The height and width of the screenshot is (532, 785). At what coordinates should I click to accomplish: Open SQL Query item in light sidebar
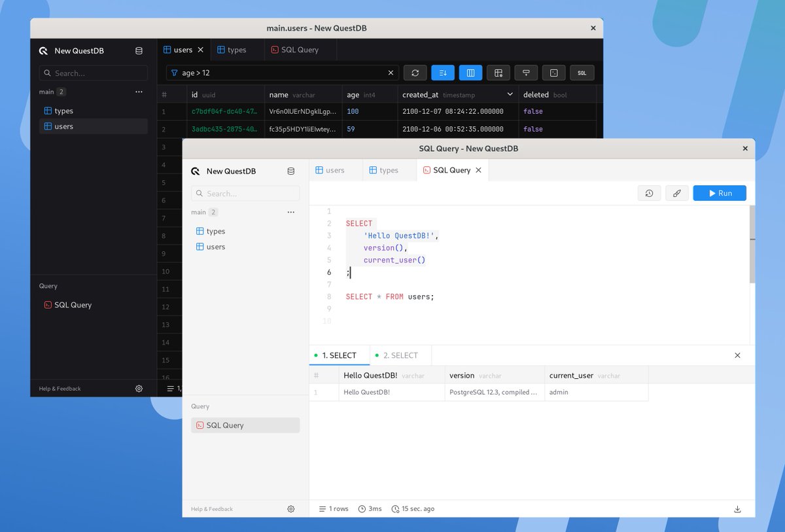tap(245, 425)
